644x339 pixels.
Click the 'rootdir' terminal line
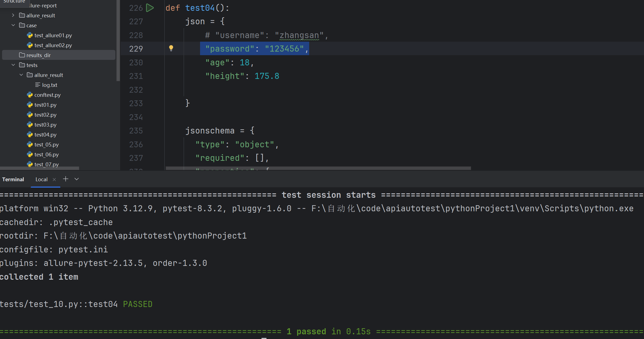pyautogui.click(x=123, y=236)
